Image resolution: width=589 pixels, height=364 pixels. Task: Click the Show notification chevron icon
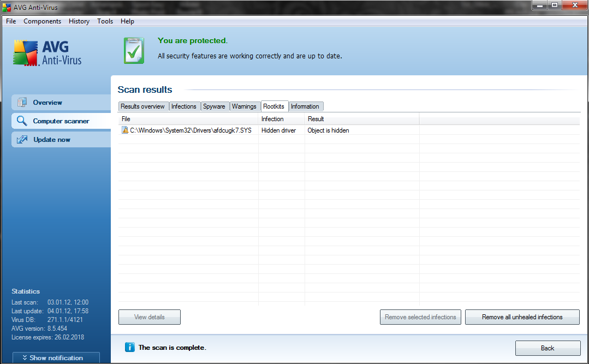25,357
